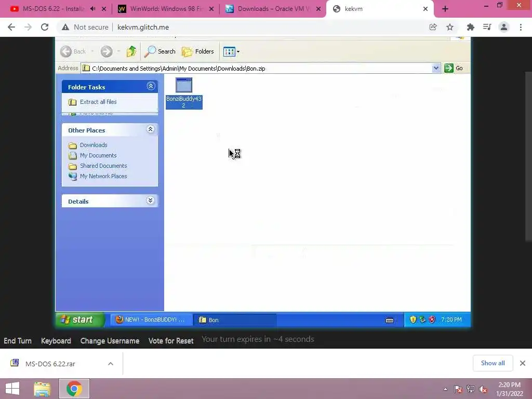Screen dimensions: 532x399
Task: Close the downloads bar
Action: point(523,363)
